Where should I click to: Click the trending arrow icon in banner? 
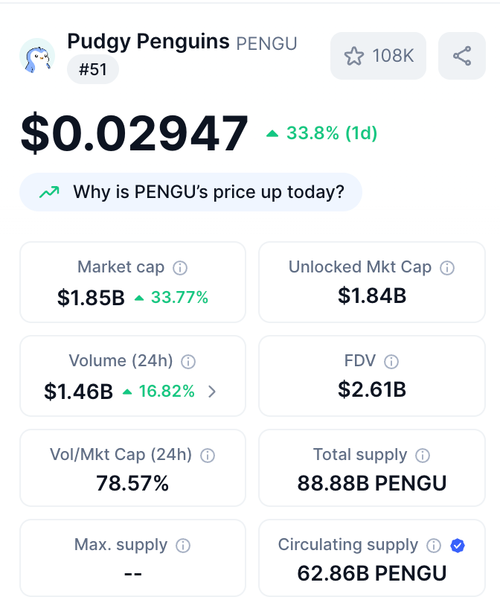tap(50, 192)
